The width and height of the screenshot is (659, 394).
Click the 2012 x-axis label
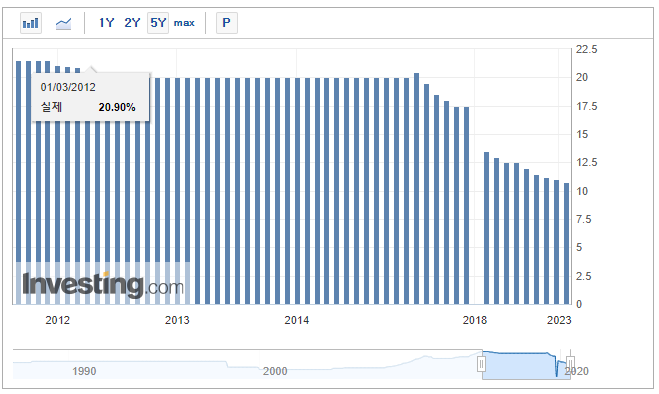click(58, 320)
